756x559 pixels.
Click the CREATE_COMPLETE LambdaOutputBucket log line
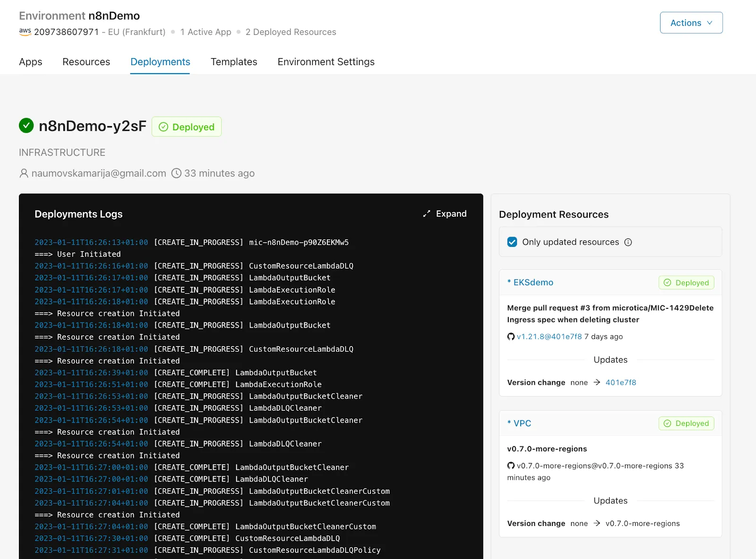(x=176, y=373)
